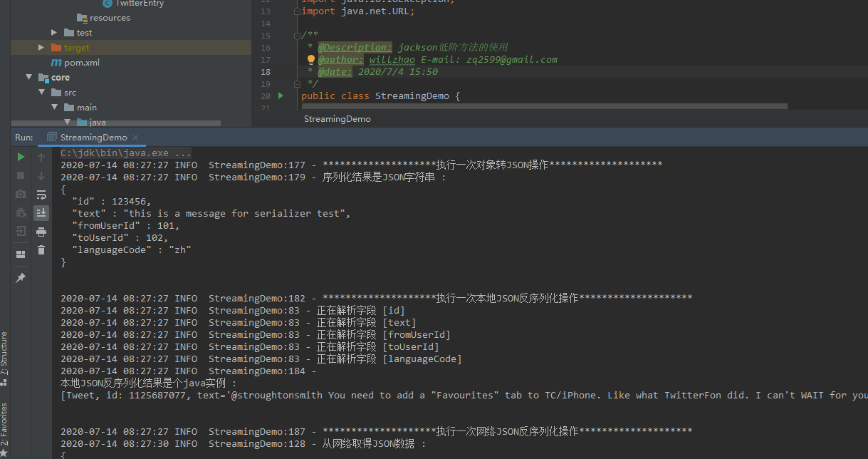Collapse the src folder arrow
This screenshot has width=868, height=459.
[x=41, y=93]
